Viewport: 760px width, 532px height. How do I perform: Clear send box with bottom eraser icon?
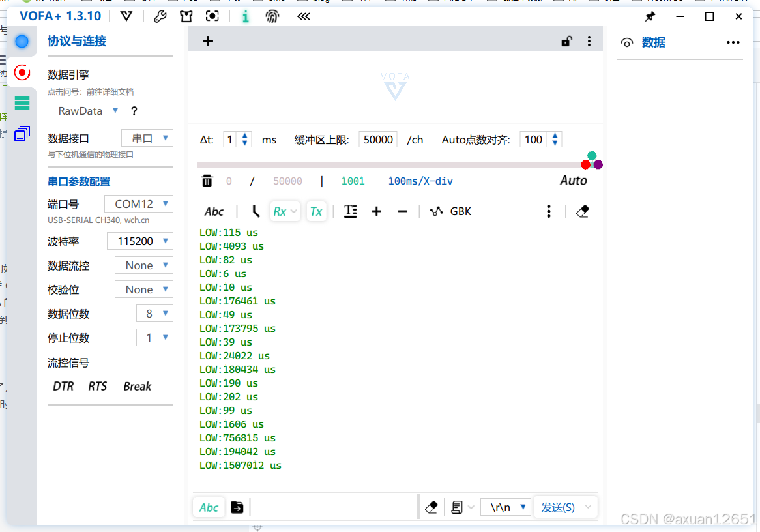431,508
